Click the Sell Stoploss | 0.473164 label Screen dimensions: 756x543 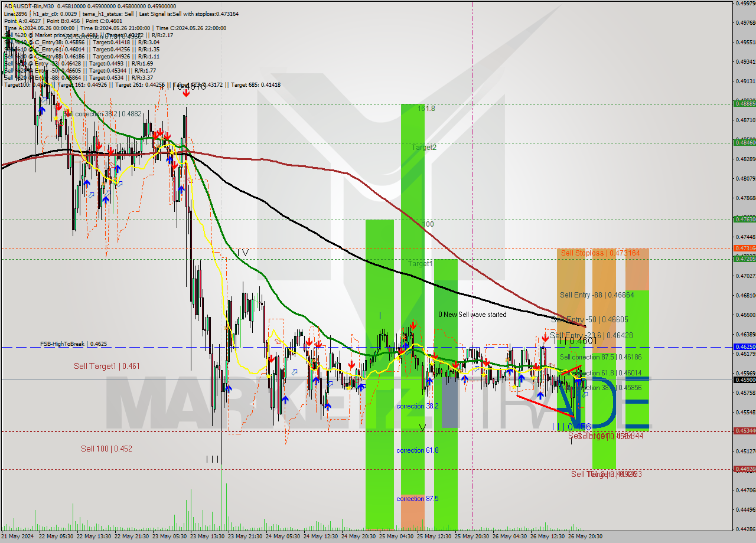coord(600,253)
